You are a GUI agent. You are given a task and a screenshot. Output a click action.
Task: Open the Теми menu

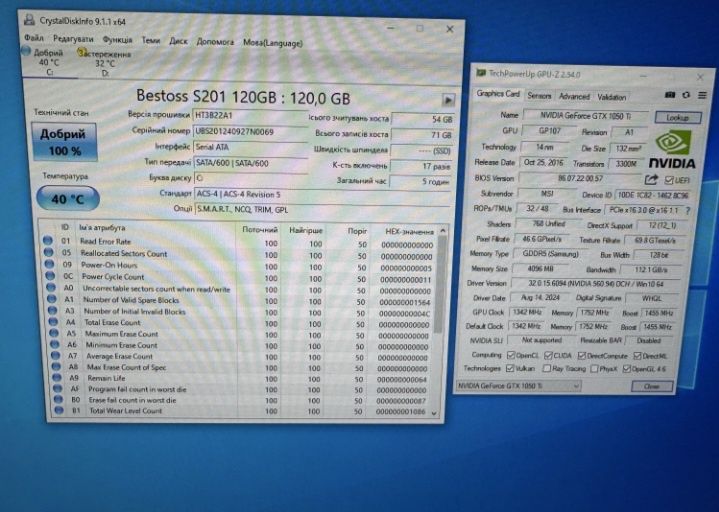click(x=151, y=40)
